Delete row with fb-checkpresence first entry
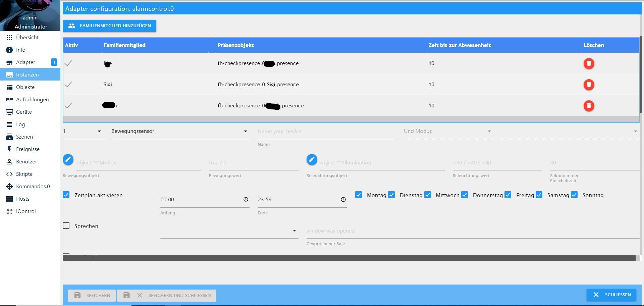This screenshot has height=306, width=644. click(x=589, y=63)
